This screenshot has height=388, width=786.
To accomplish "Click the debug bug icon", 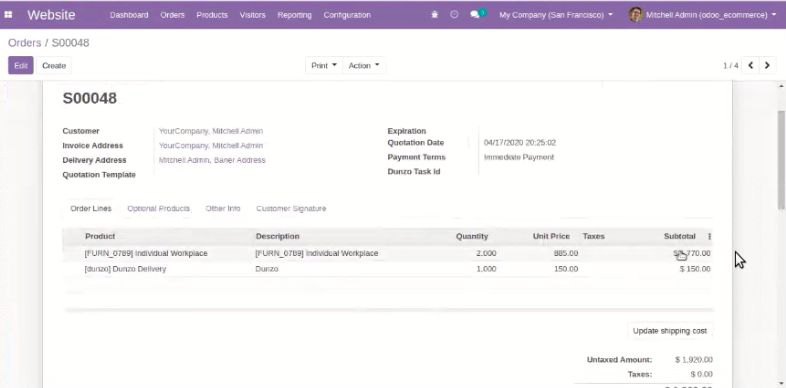I will (x=435, y=15).
